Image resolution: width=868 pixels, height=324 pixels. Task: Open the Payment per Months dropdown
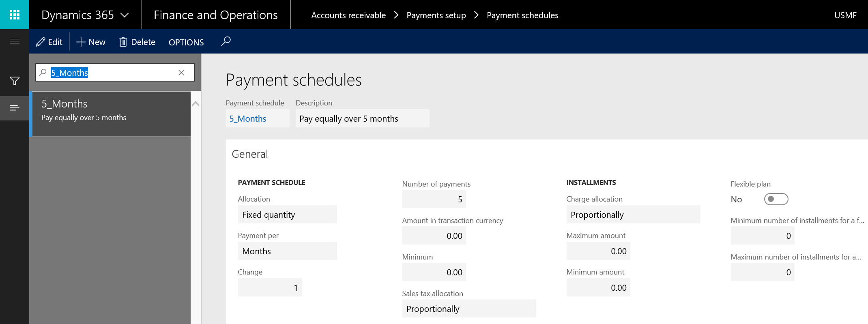click(x=287, y=251)
